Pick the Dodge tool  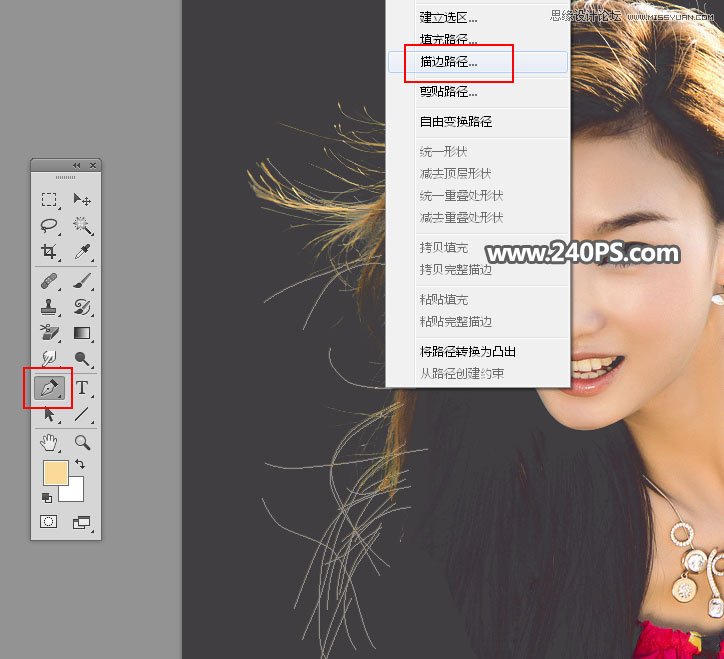82,358
